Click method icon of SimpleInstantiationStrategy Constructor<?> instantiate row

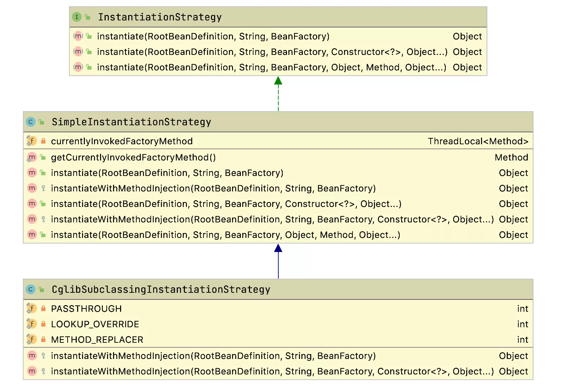tap(32, 203)
